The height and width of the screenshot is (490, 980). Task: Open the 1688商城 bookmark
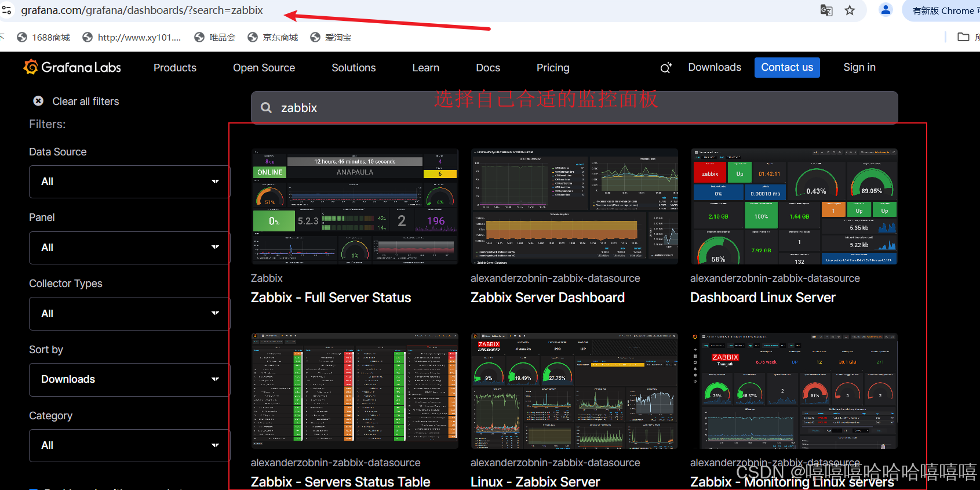(x=43, y=37)
